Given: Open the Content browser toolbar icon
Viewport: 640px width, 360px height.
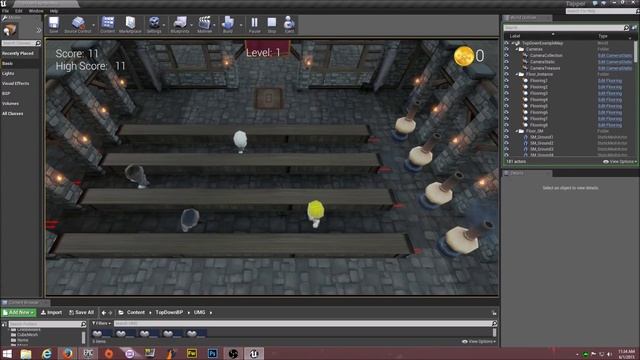Looking at the screenshot, I should (108, 24).
